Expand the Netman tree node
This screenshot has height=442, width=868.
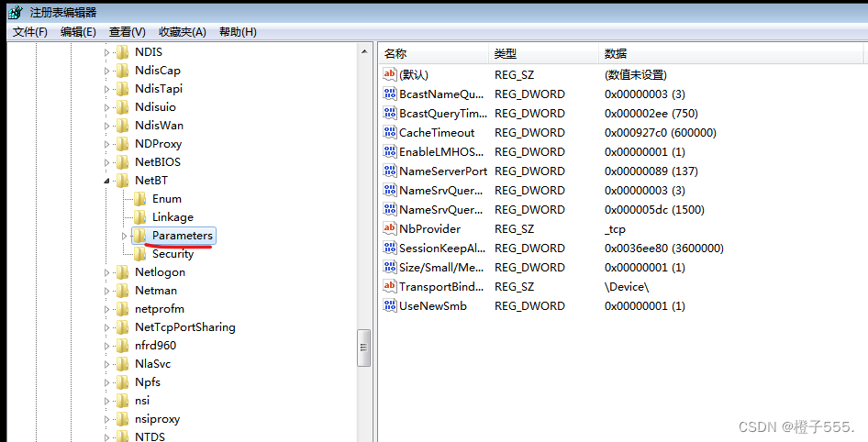pos(107,291)
